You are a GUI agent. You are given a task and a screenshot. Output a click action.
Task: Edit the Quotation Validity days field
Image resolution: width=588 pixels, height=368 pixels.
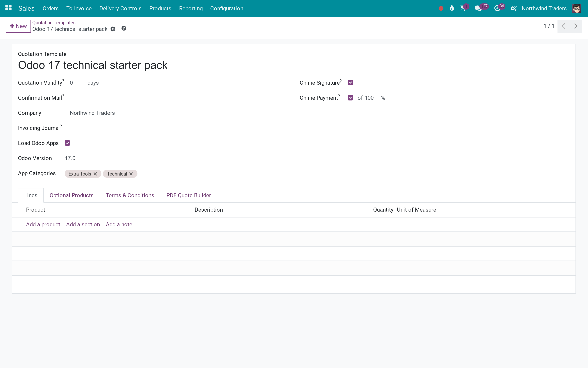pos(77,83)
